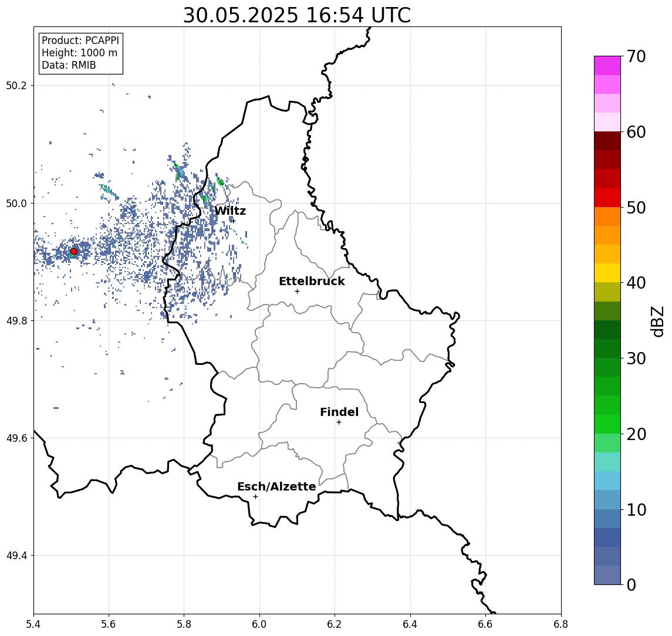Select the Ettelbruck city label

click(312, 281)
